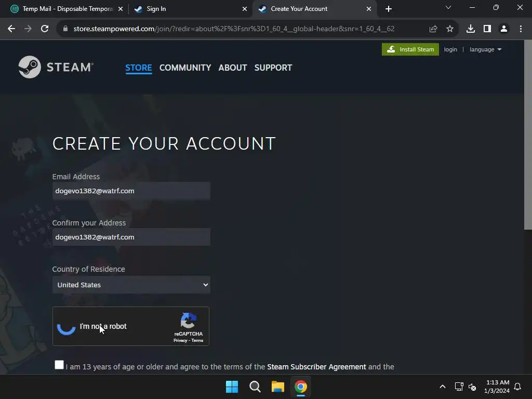Open the Steam Subscriber Agreement link
Screen dimensions: 532x399
316,367
